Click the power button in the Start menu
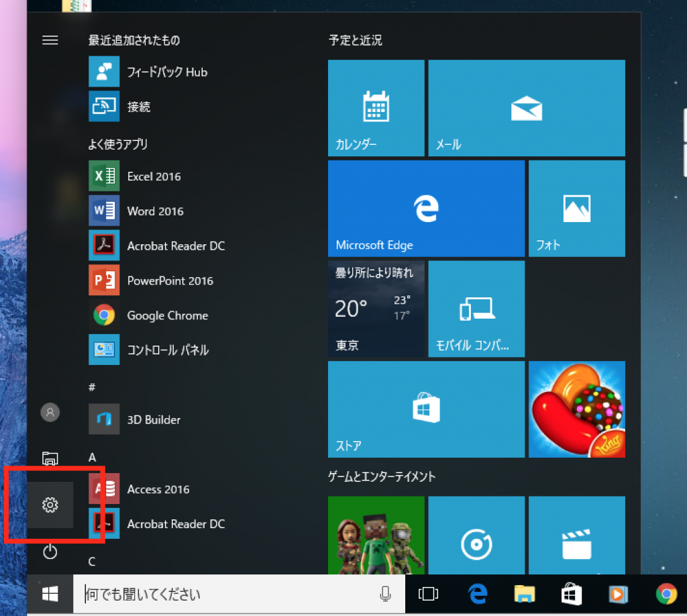This screenshot has width=687, height=616. point(50,553)
